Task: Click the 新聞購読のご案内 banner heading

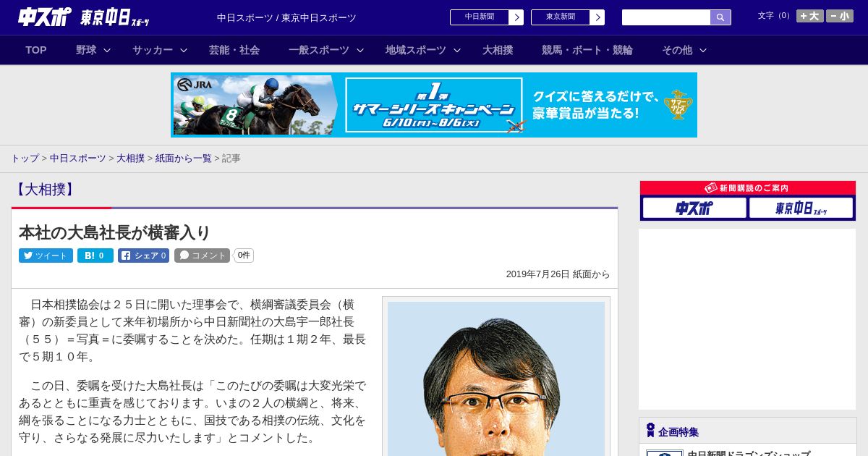Action: [x=748, y=188]
